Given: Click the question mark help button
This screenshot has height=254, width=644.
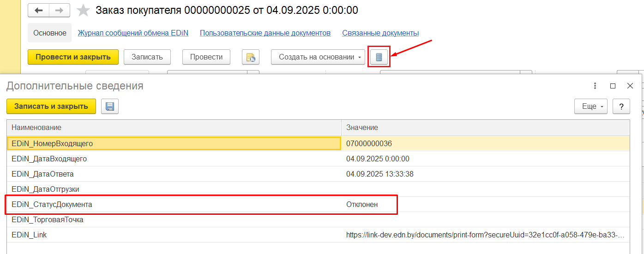Looking at the screenshot, I should [621, 106].
